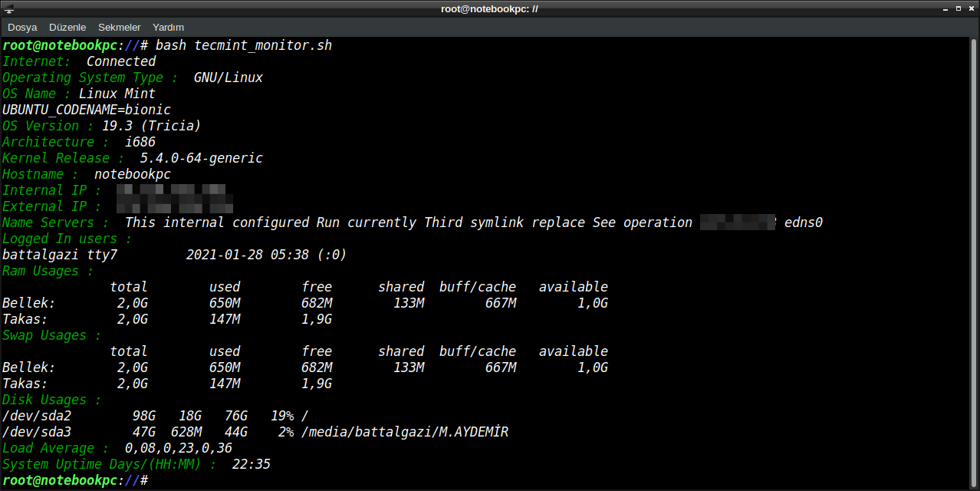Open the Yardım menu
Screen dimensions: 980x491
coord(168,27)
